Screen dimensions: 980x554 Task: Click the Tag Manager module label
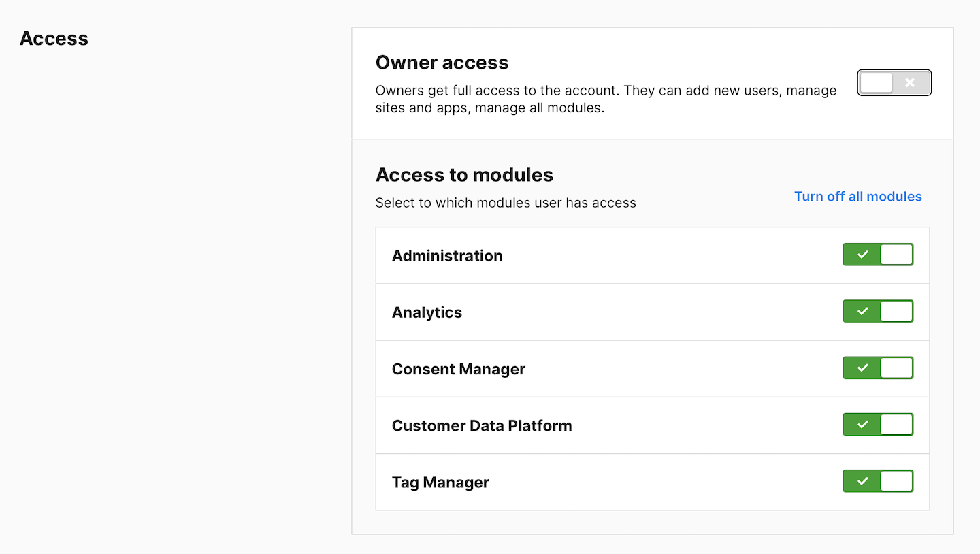click(440, 483)
